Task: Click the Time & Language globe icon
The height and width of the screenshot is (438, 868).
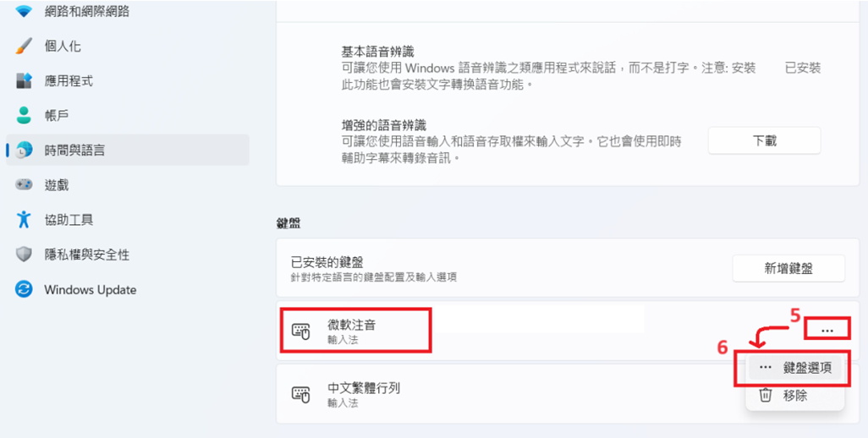Action: pyautogui.click(x=24, y=151)
